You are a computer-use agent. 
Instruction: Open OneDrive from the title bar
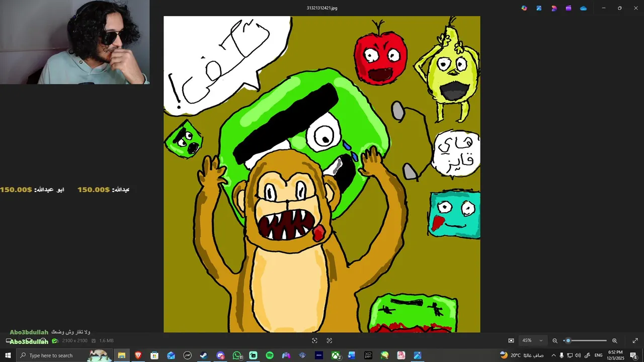583,8
